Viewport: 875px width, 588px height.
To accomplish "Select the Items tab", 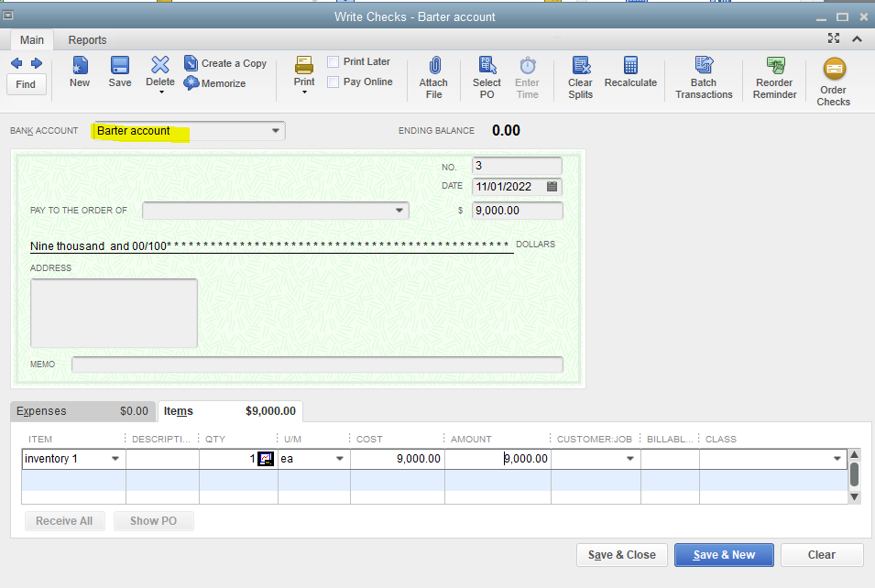I will click(x=230, y=411).
